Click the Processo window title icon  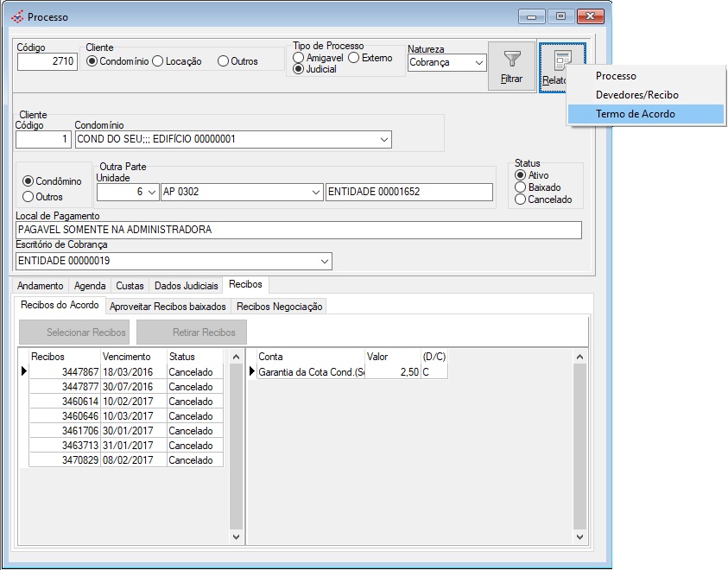coord(17,17)
